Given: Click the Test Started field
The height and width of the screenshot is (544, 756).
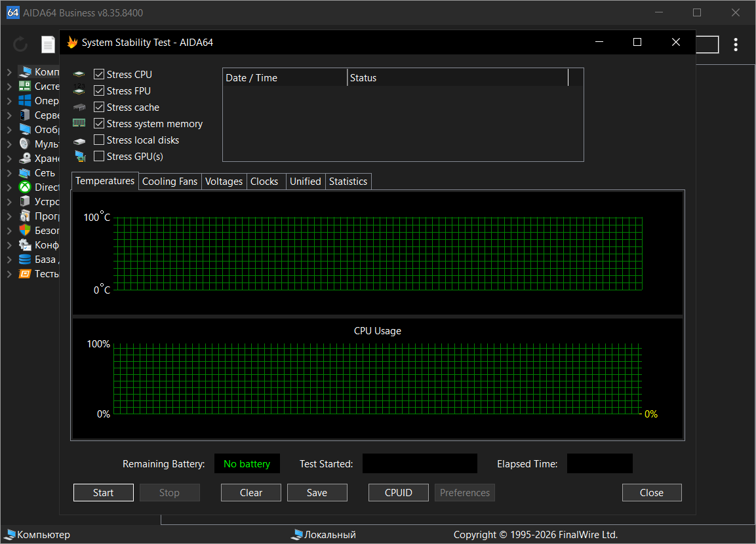Looking at the screenshot, I should click(x=420, y=463).
